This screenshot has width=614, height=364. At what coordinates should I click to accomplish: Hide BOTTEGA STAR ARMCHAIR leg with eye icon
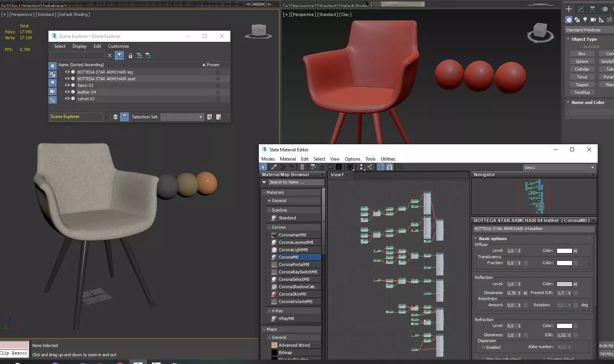[x=67, y=72]
